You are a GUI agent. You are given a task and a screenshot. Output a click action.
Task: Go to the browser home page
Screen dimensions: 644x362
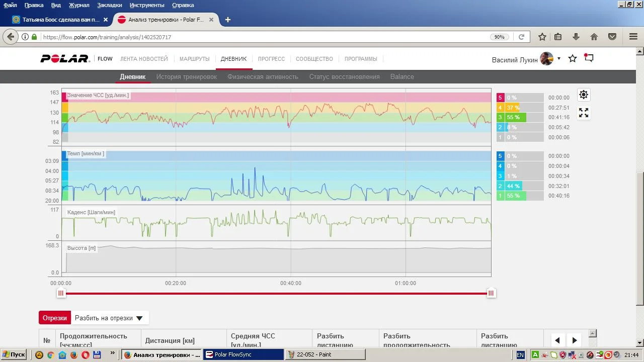pyautogui.click(x=594, y=37)
